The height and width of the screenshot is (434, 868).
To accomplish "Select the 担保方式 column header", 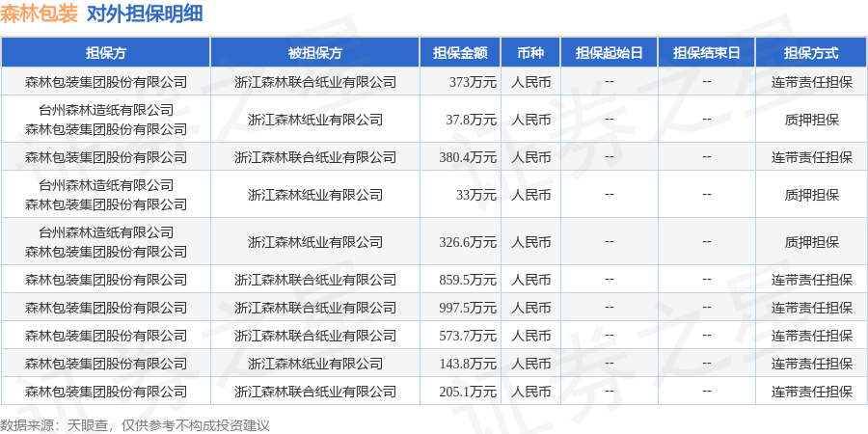I will (x=811, y=53).
